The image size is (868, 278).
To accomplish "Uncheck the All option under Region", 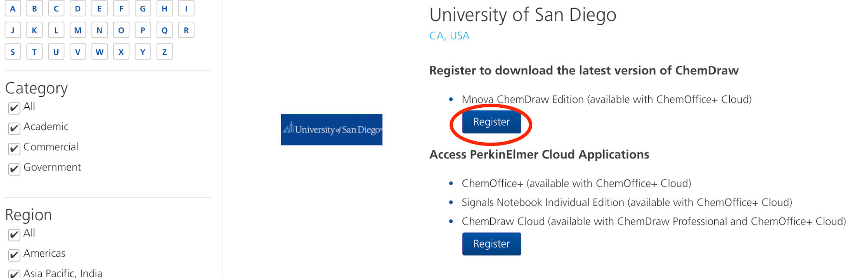I will pos(13,235).
